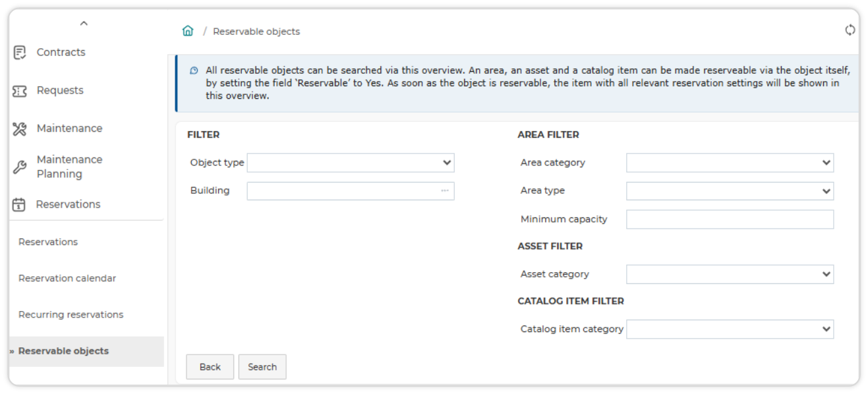The image size is (868, 394).
Task: Open the Contracts menu
Action: (x=61, y=52)
